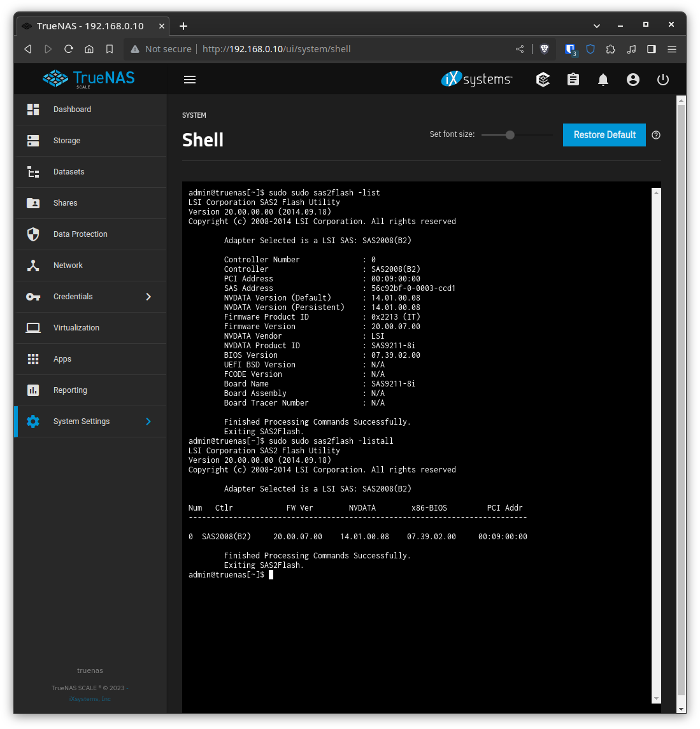Image resolution: width=700 pixels, height=729 pixels.
Task: Open the Extensions puzzle icon
Action: click(611, 49)
